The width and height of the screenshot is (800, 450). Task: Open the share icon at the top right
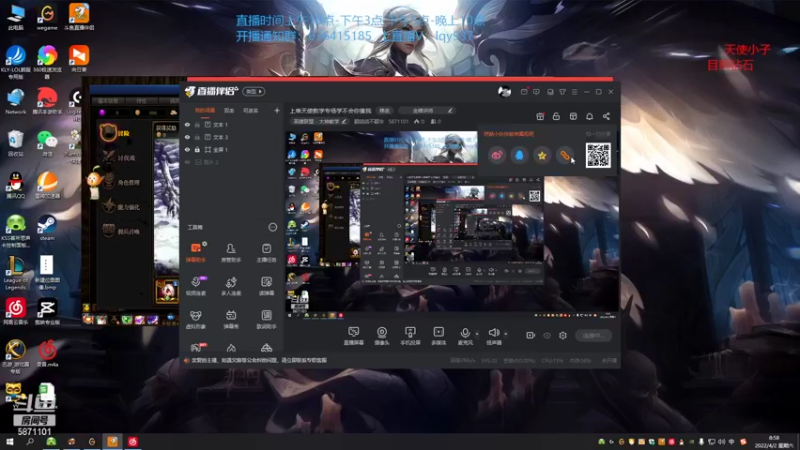[x=606, y=116]
